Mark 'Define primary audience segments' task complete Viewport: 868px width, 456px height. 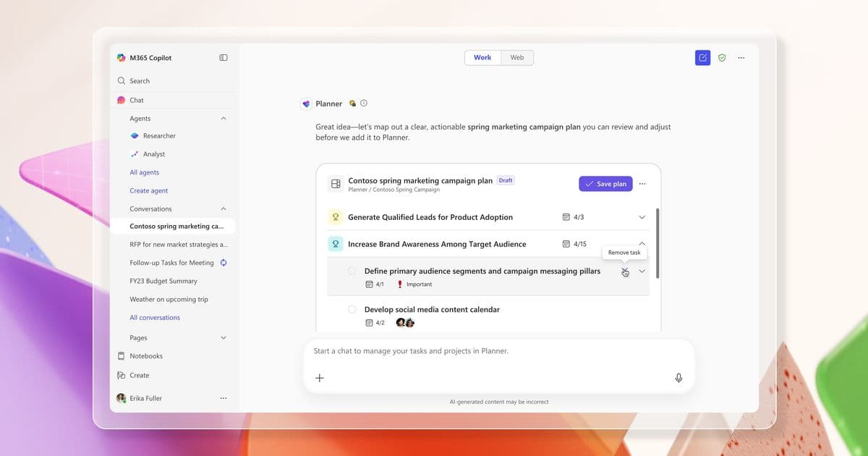click(352, 270)
